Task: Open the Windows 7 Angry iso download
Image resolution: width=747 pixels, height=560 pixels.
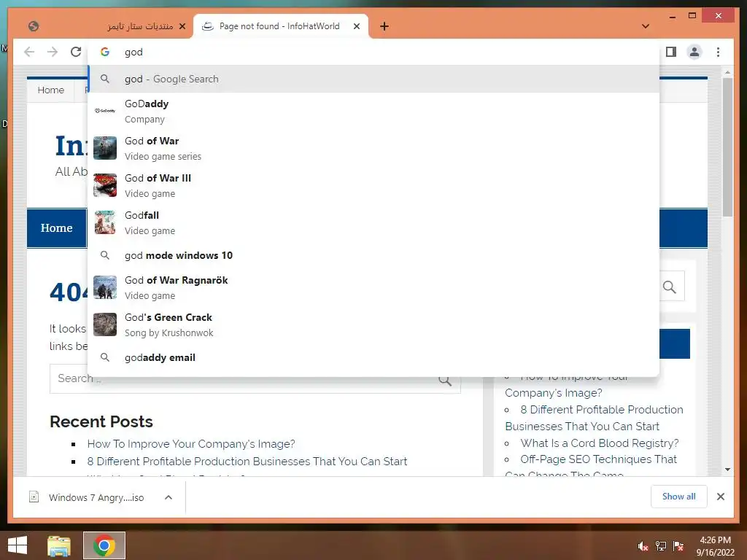Action: (x=88, y=497)
